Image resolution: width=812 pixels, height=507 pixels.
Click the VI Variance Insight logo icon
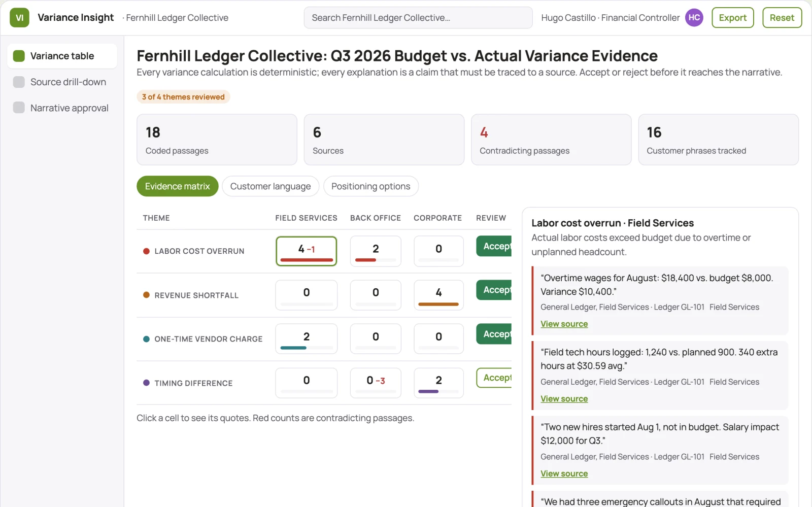[19, 18]
